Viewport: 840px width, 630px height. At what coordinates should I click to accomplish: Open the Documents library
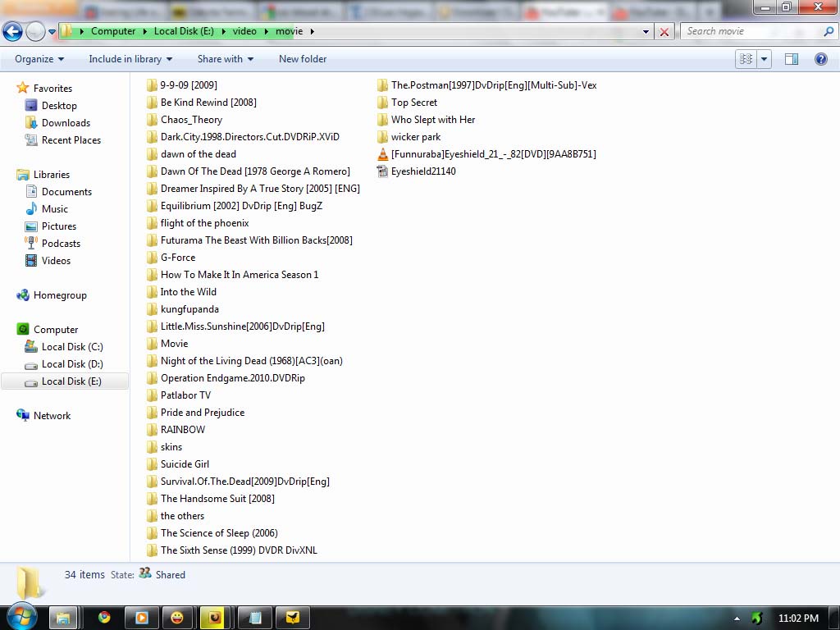(66, 192)
